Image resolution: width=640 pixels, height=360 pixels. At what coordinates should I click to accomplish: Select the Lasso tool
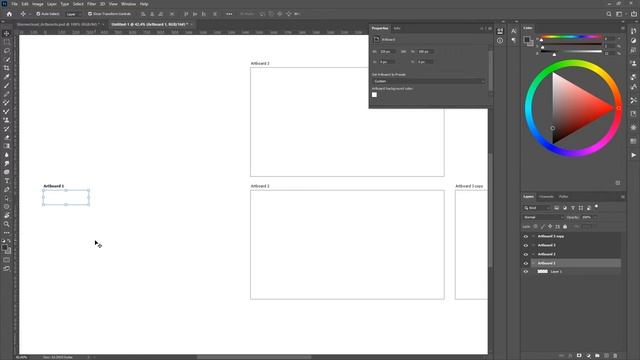click(7, 51)
